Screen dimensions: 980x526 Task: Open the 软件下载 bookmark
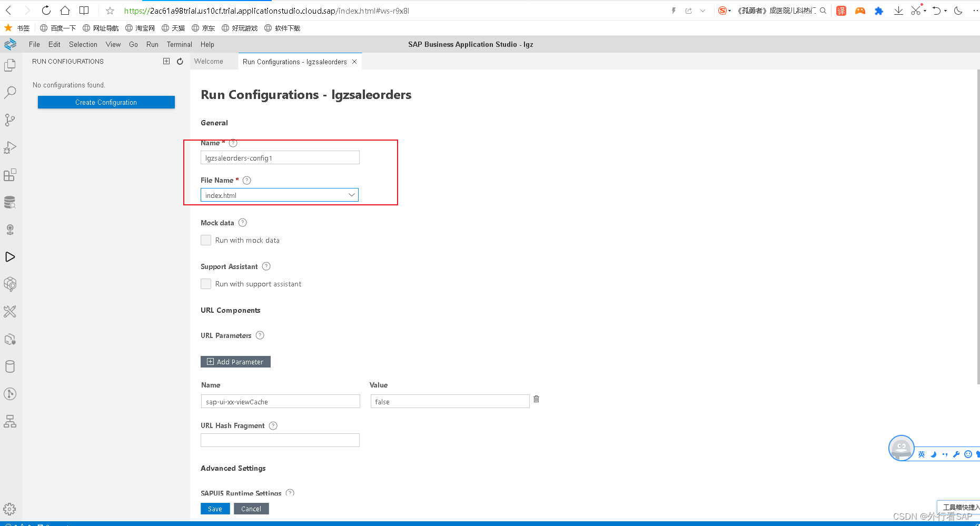coord(282,28)
